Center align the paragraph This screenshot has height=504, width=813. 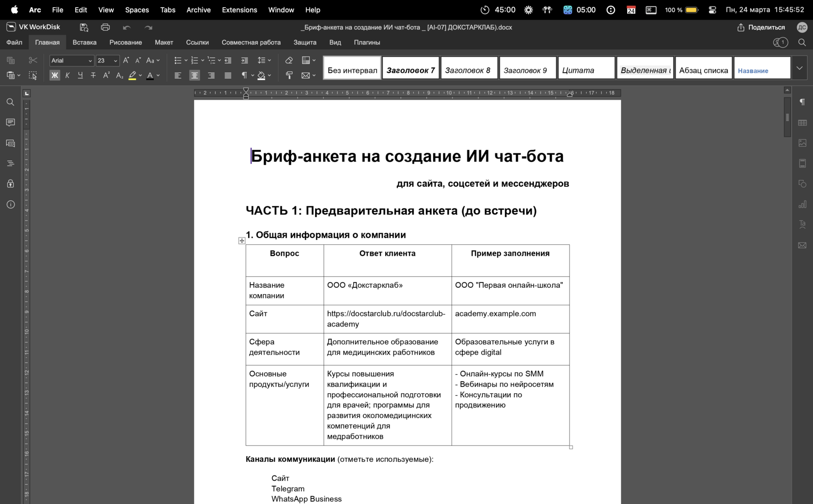(x=195, y=75)
